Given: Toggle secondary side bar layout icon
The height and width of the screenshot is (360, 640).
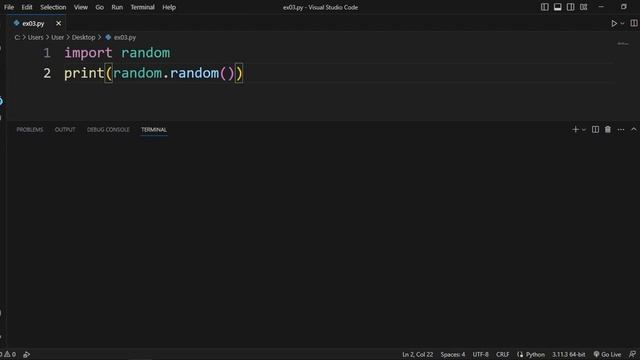Looking at the screenshot, I should (x=571, y=7).
